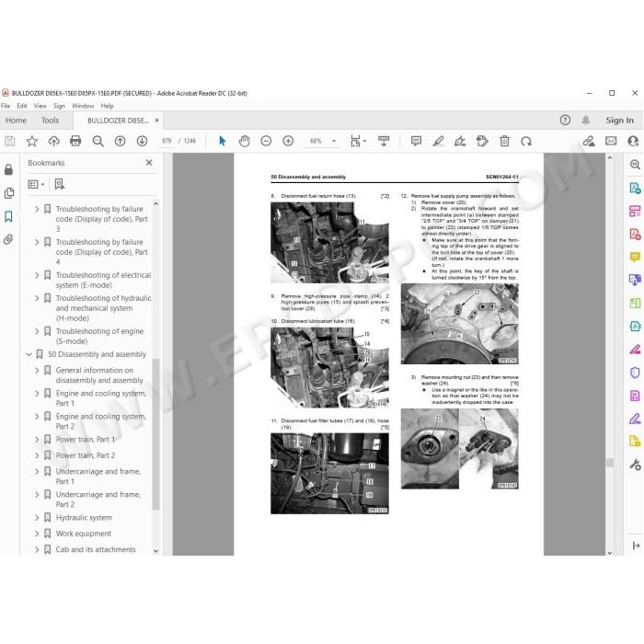This screenshot has width=644, height=644.
Task: Click the zoom level 68% field
Action: (x=316, y=141)
